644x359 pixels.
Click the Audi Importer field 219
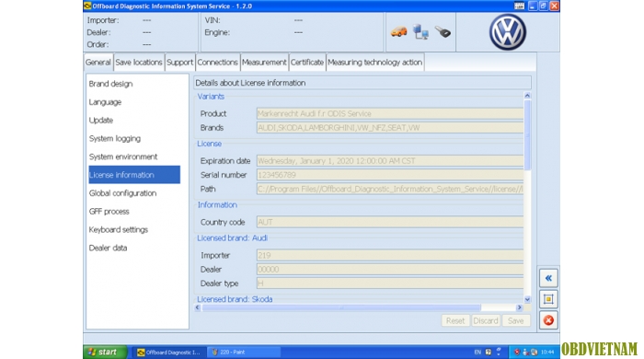pyautogui.click(x=390, y=256)
